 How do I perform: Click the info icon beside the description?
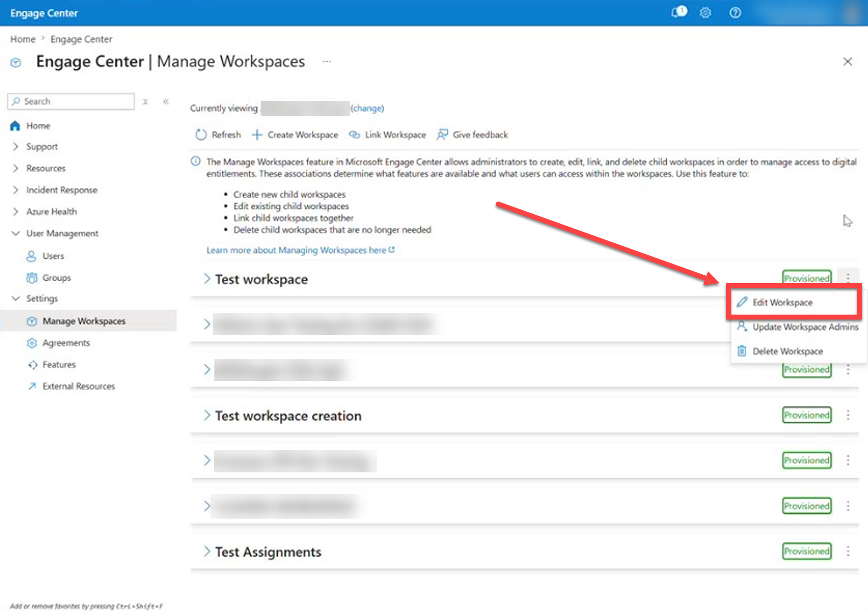(196, 161)
